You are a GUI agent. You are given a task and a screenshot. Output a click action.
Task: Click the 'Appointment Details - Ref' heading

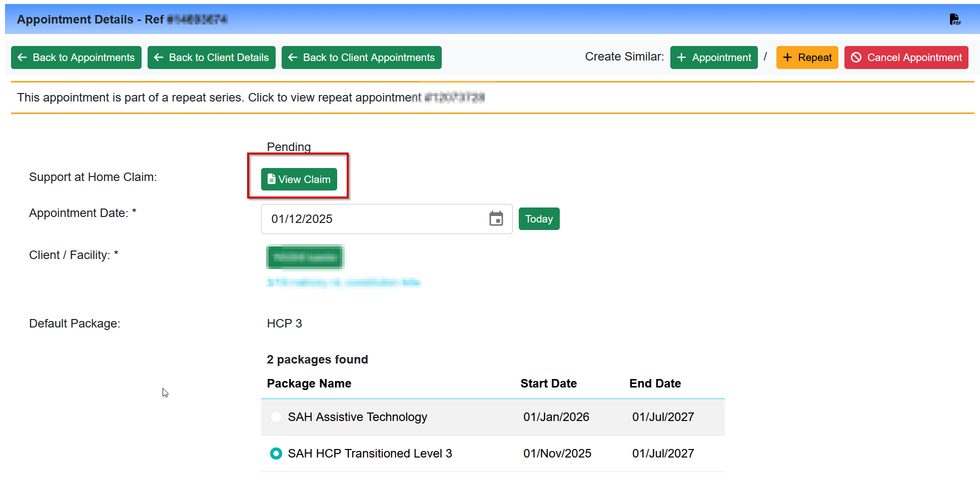point(91,19)
